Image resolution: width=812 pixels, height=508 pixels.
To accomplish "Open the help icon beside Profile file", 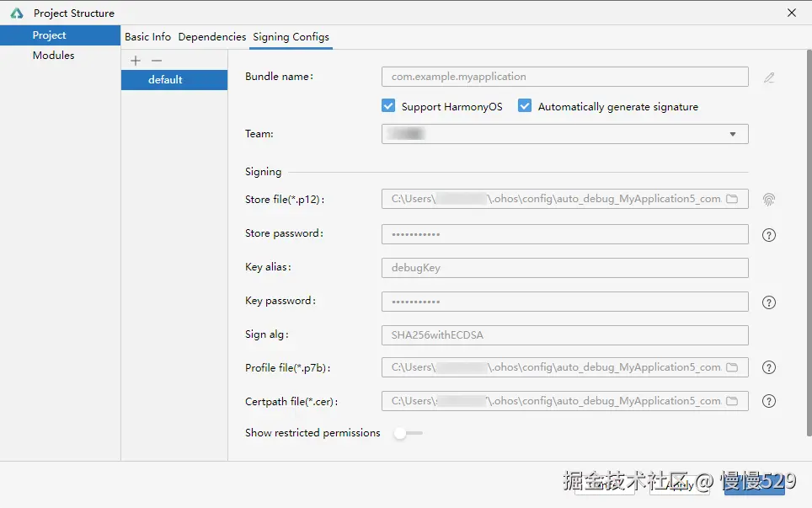I will point(769,367).
